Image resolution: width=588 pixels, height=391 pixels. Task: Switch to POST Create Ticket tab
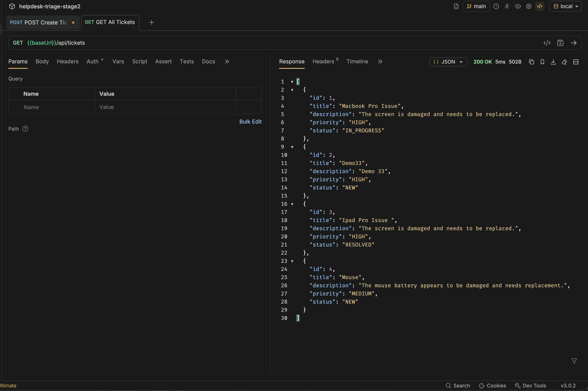pos(43,22)
